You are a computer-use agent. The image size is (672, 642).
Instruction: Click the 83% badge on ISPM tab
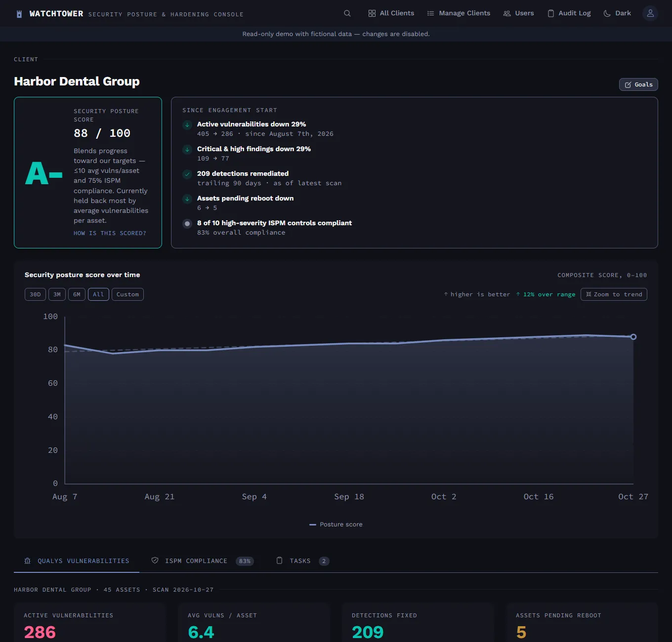245,561
